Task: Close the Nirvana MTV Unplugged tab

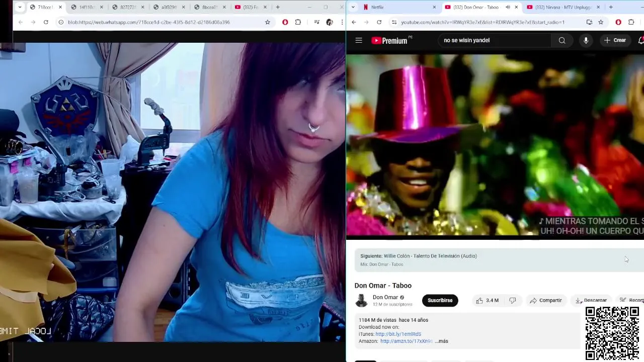Action: (x=598, y=7)
